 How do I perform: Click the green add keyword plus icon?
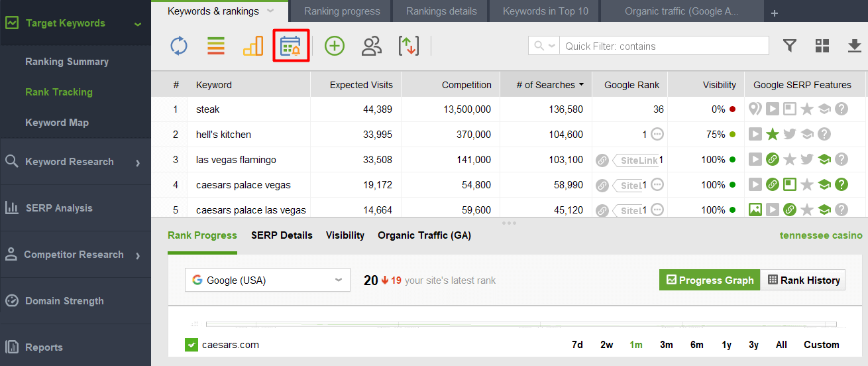point(335,46)
